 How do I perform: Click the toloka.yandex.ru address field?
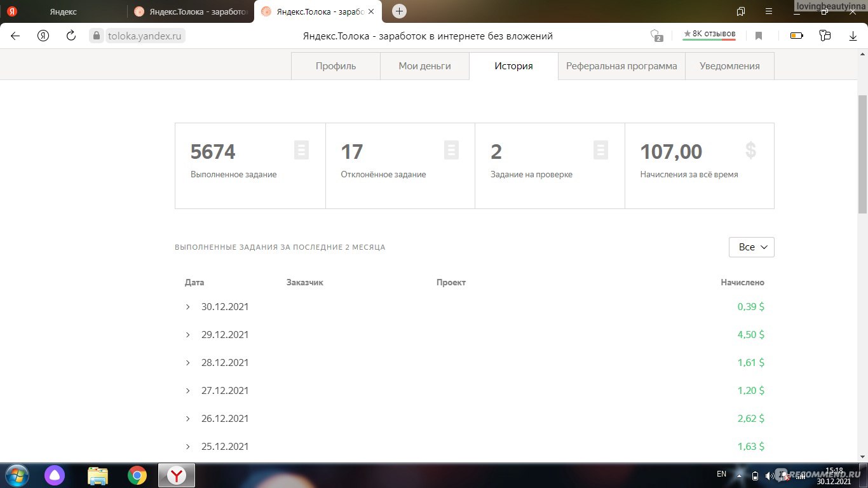145,36
